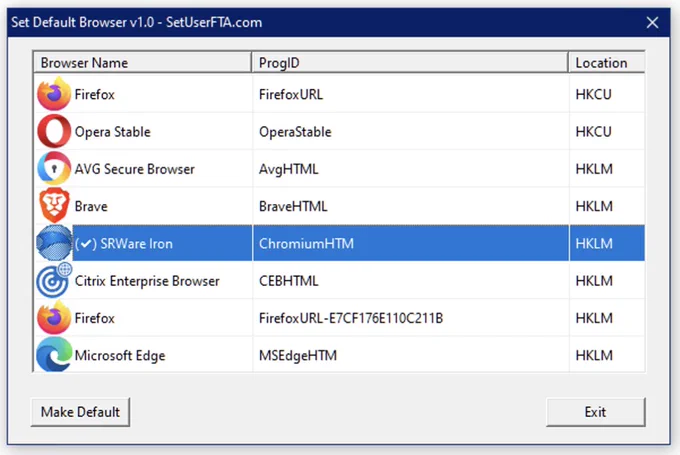Click the Location column header
This screenshot has width=680, height=455.
pyautogui.click(x=607, y=63)
